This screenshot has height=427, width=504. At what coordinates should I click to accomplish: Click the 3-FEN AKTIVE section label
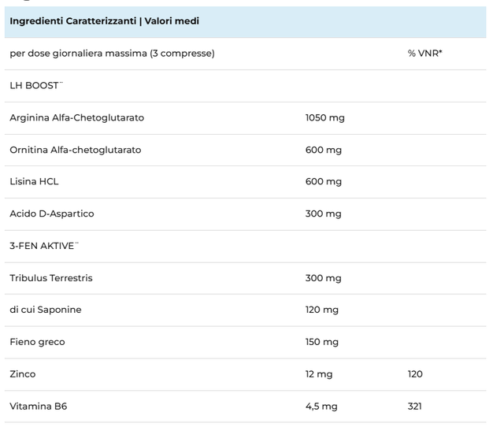pyautogui.click(x=43, y=246)
